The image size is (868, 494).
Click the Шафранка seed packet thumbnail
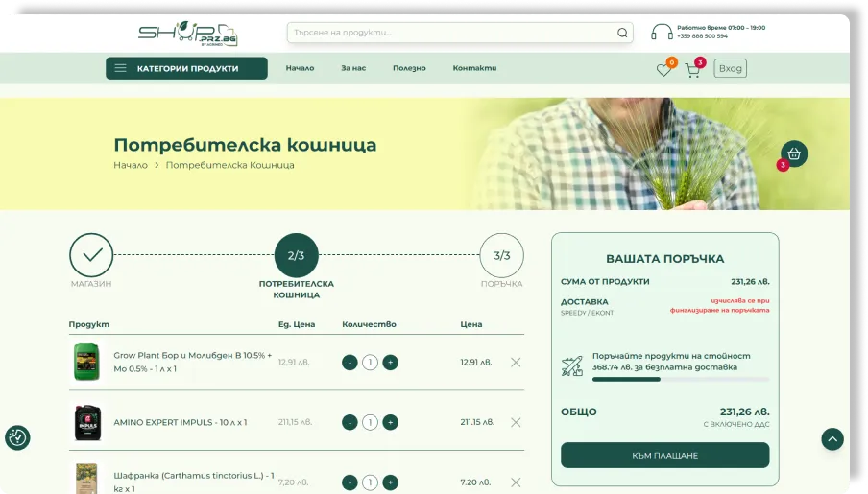click(x=86, y=479)
